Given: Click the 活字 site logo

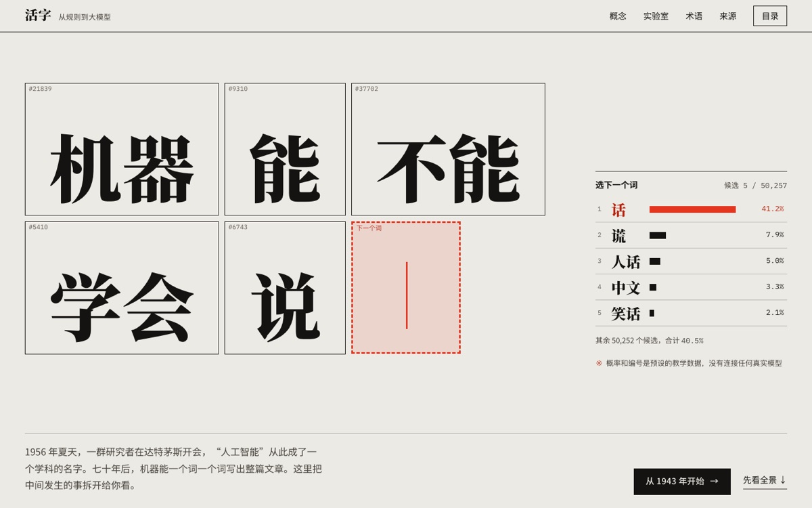Looking at the screenshot, I should point(38,16).
